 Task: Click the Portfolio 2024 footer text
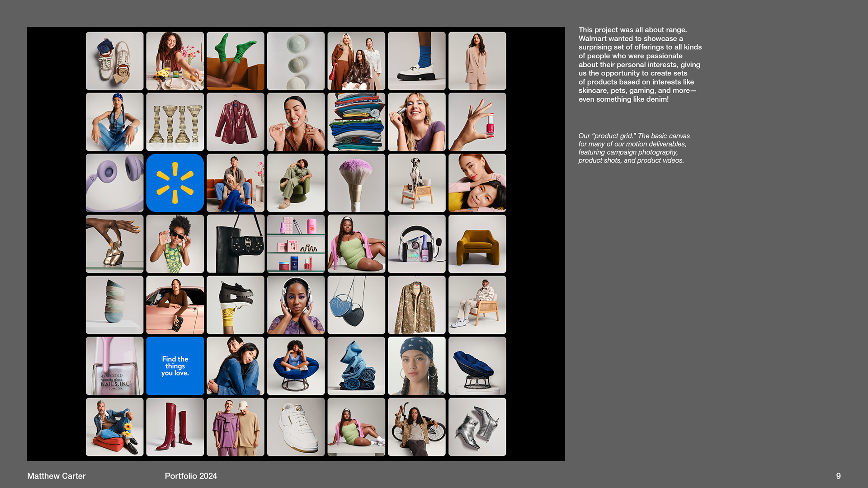tap(191, 476)
